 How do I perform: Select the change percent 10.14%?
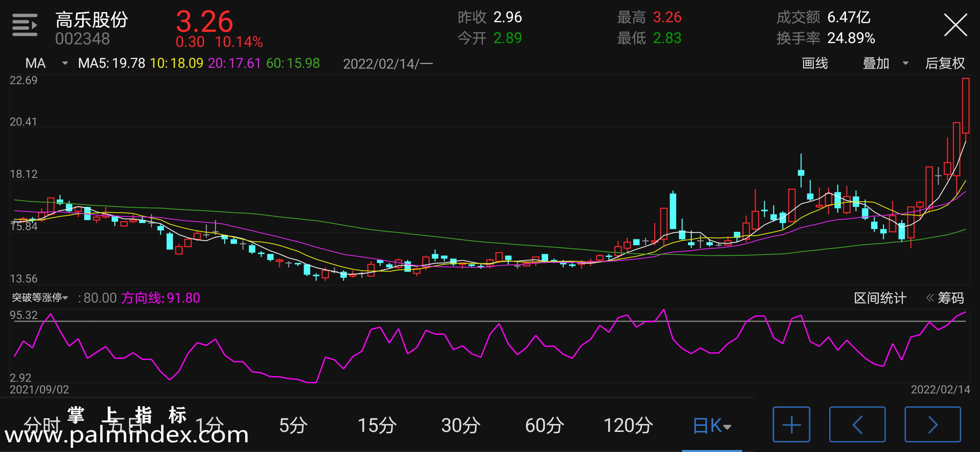pos(239,42)
